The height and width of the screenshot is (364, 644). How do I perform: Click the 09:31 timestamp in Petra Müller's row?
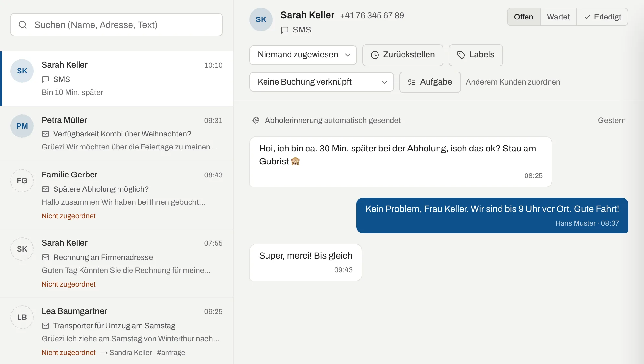213,120
